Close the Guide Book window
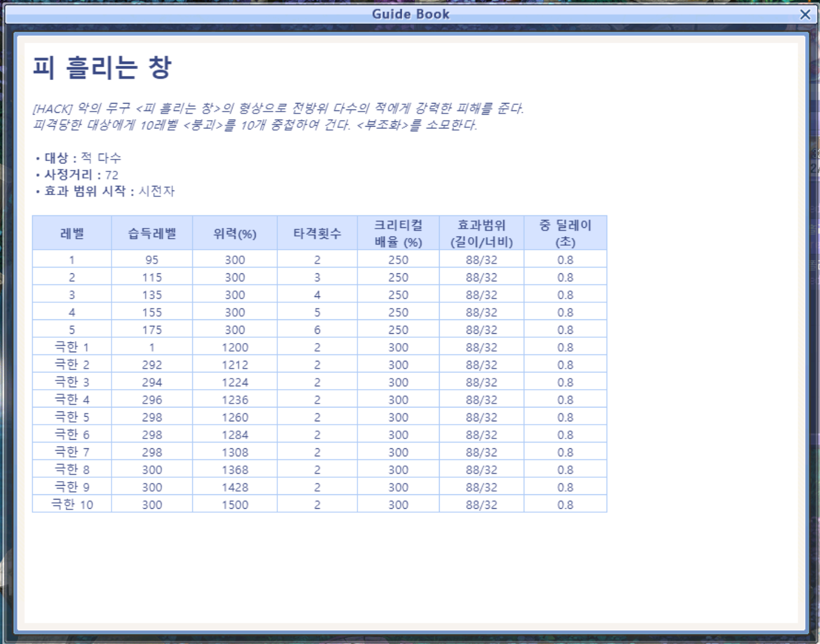The width and height of the screenshot is (820, 644). pos(805,14)
